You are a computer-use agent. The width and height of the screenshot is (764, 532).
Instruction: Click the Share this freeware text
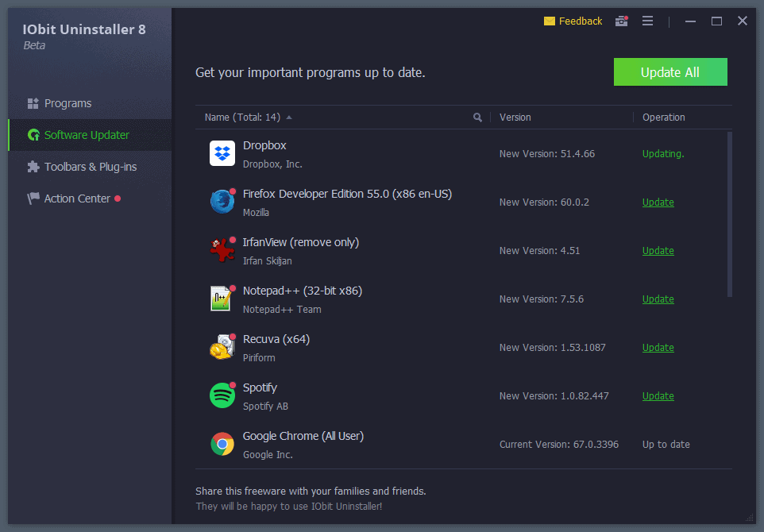tap(311, 491)
